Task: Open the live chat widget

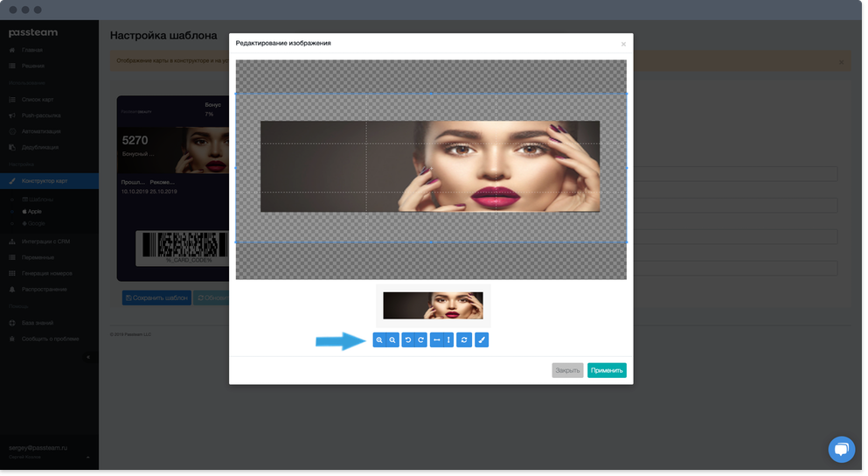Action: click(x=842, y=449)
